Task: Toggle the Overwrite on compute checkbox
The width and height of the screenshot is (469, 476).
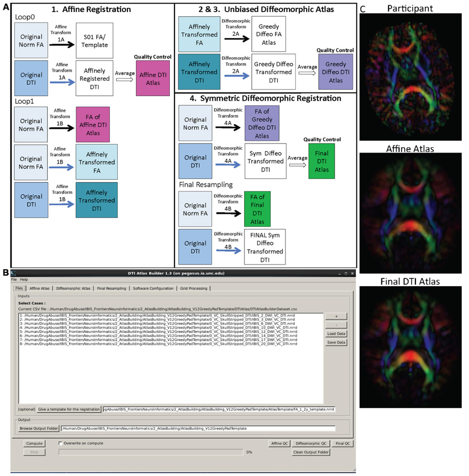Action: pyautogui.click(x=60, y=443)
